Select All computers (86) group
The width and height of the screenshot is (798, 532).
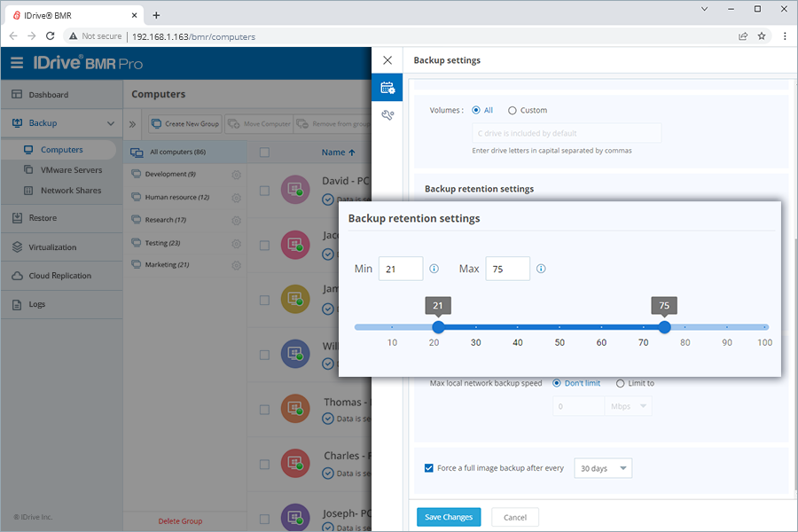click(x=185, y=153)
